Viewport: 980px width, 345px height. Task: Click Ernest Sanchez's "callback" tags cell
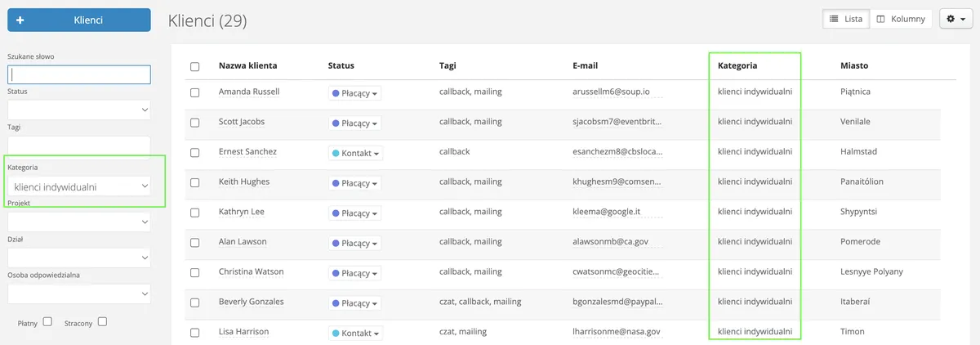(x=455, y=151)
